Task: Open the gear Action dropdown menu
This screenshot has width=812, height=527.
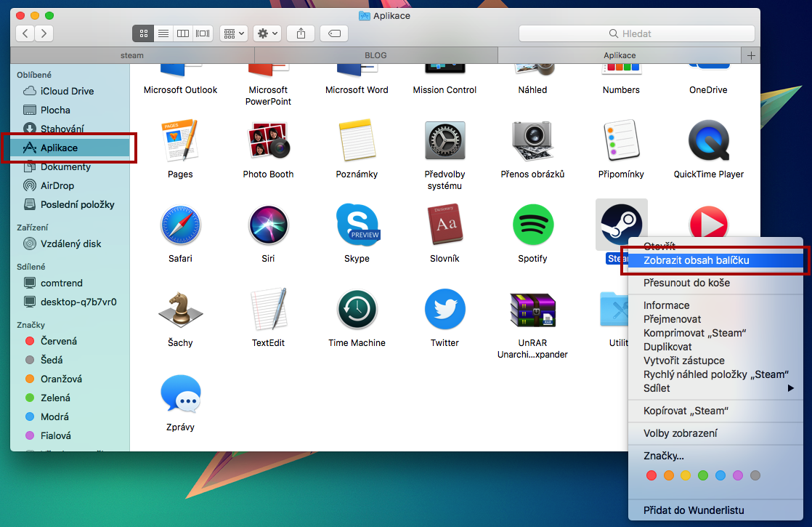Action: 267,33
